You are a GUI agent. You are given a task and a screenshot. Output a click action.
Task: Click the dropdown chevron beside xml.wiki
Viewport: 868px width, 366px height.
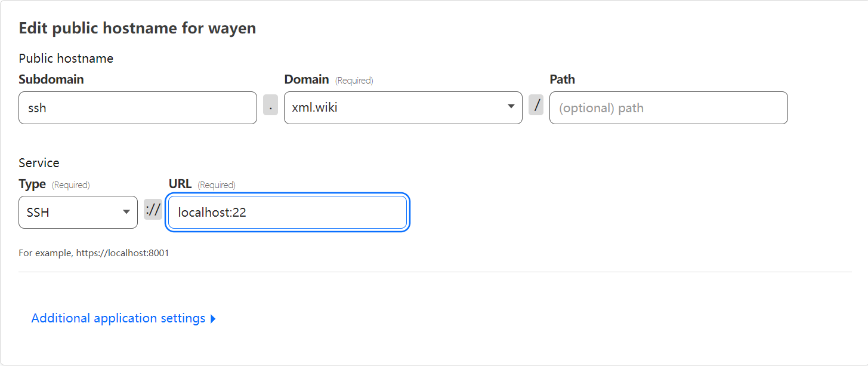click(x=510, y=107)
